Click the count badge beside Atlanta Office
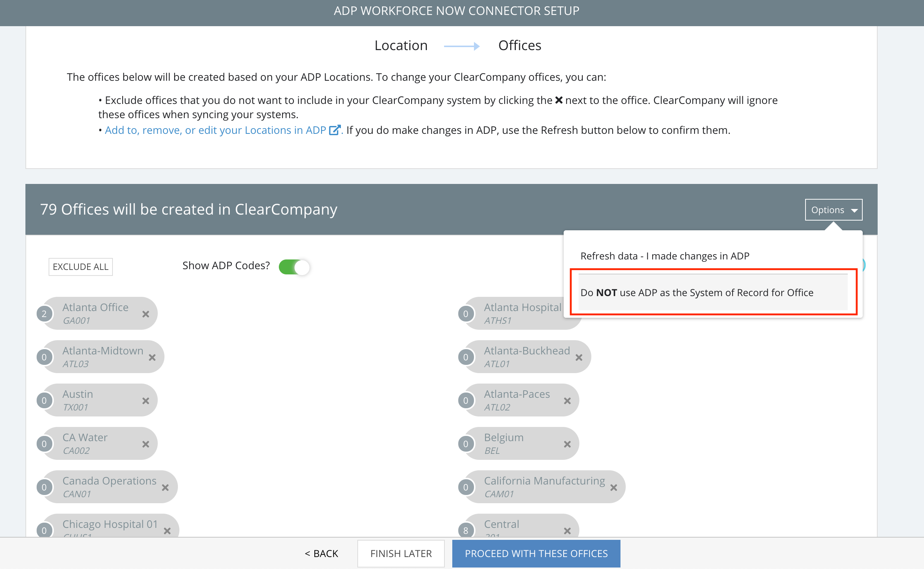This screenshot has width=924, height=569. tap(44, 314)
